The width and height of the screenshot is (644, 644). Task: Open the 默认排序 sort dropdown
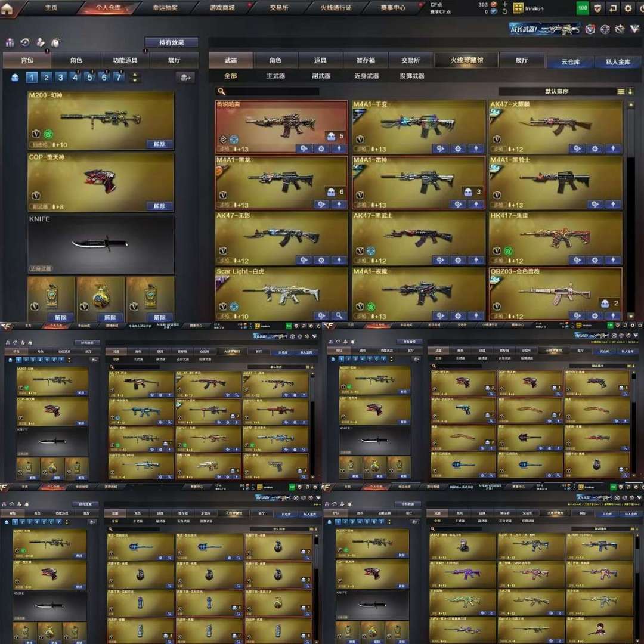(x=557, y=92)
